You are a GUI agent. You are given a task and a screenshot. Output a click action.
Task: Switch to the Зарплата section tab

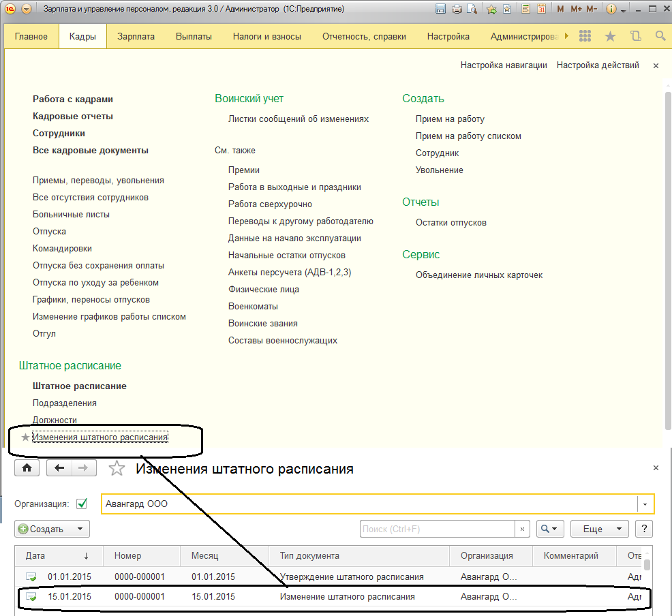tap(136, 36)
